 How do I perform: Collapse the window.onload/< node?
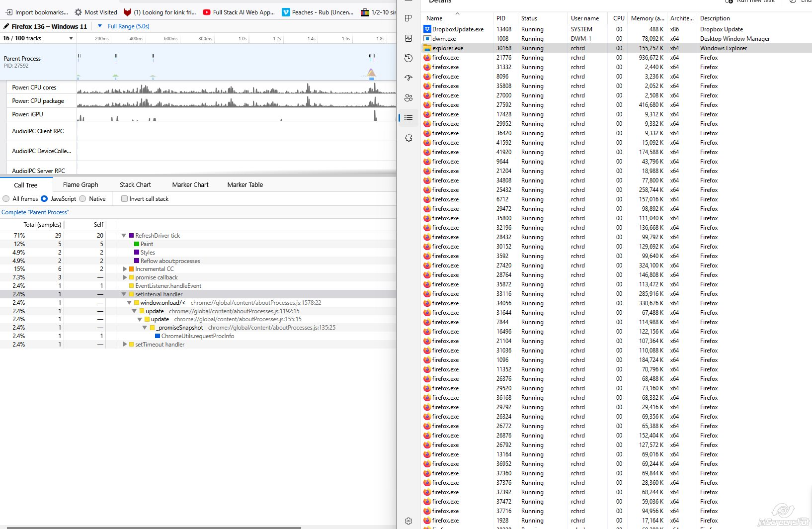pos(129,303)
